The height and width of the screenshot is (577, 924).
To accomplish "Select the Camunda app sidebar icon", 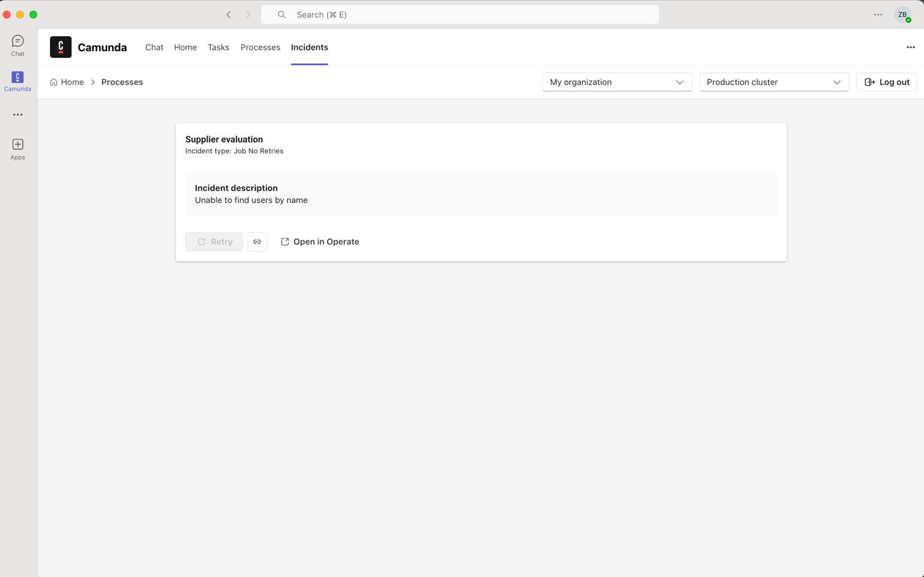I will pos(17,81).
